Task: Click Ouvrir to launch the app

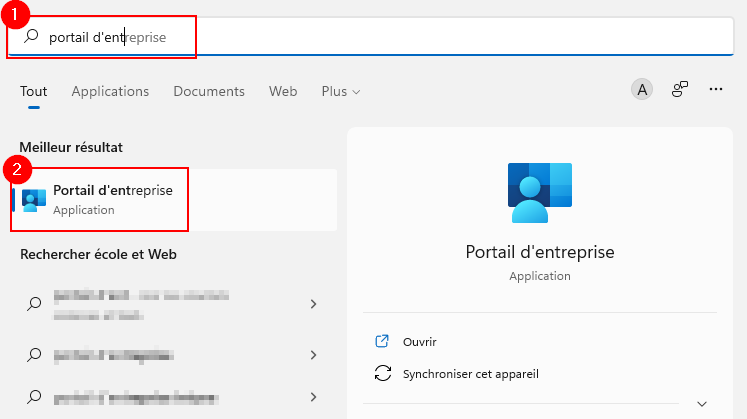Action: coord(420,342)
